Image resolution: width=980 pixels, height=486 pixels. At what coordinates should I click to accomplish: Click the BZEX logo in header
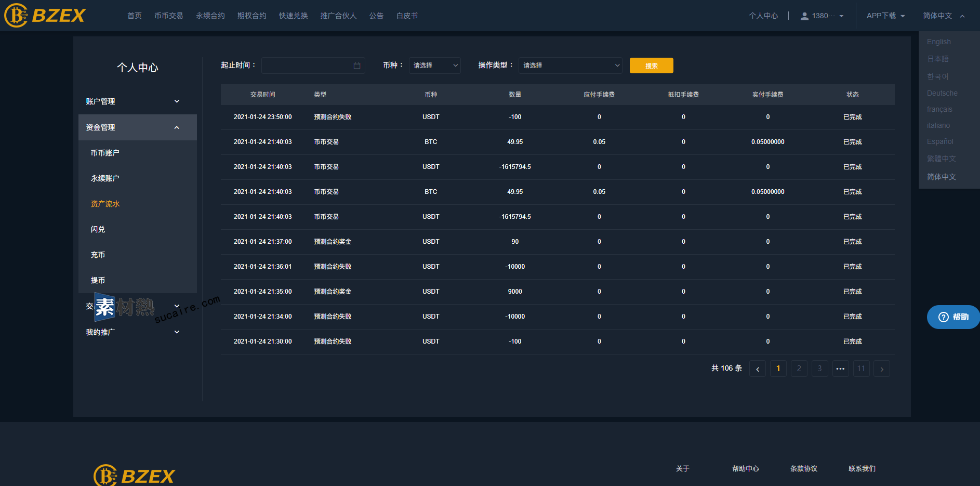pos(45,16)
